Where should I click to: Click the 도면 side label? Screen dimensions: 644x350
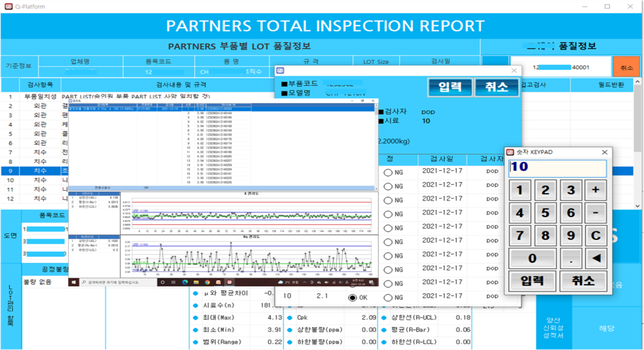pyautogui.click(x=10, y=236)
